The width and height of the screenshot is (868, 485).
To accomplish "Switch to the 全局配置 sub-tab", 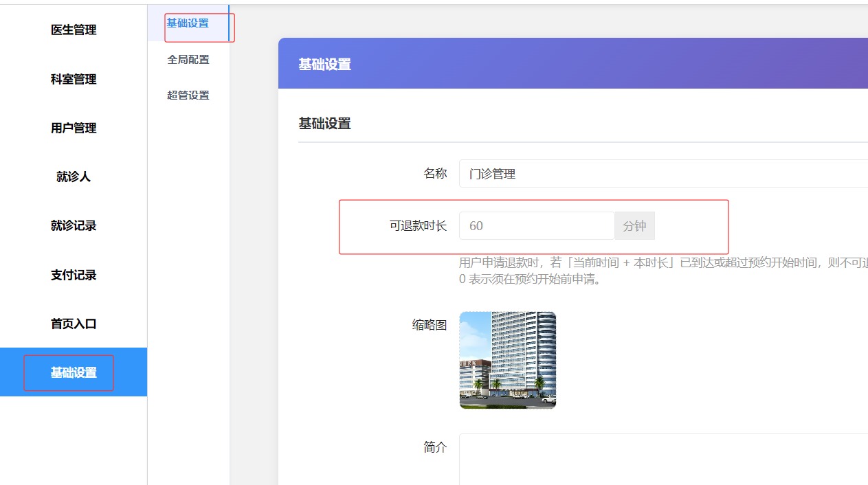I will [188, 60].
